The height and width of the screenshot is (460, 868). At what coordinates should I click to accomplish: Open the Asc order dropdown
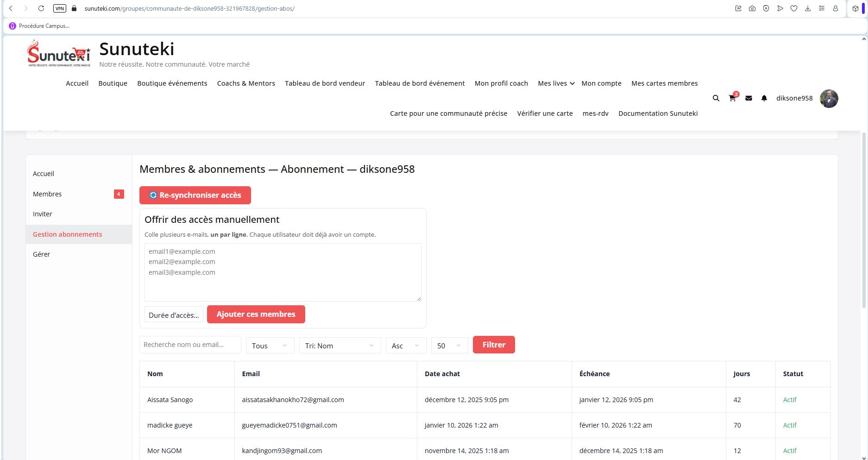coord(405,346)
